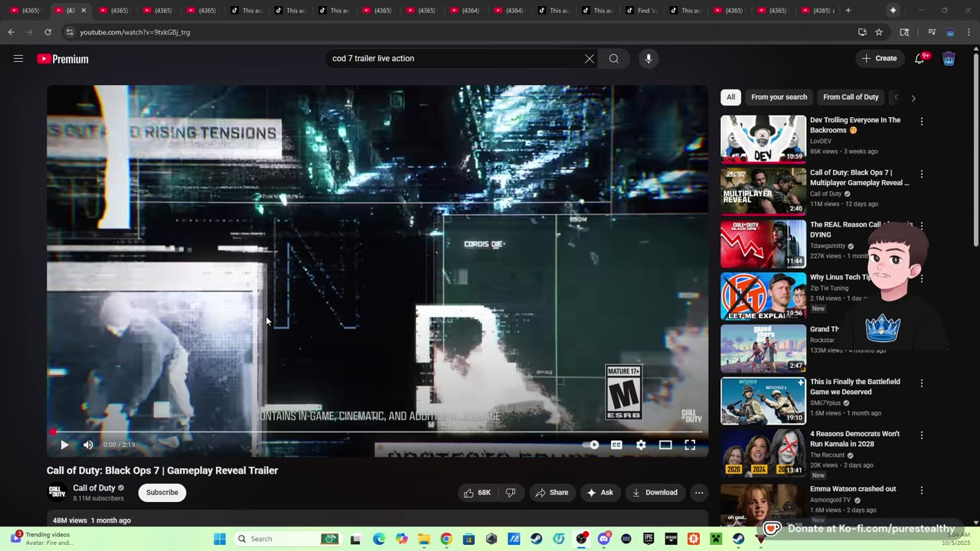Download the video
Screen dimensions: 980x551
point(655,493)
